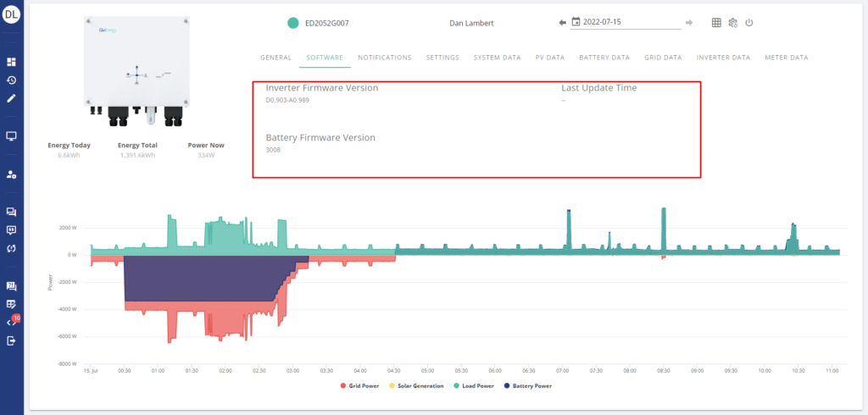Open the dashboard grid icon in sidebar
Image resolution: width=868 pixels, height=415 pixels.
click(12, 63)
